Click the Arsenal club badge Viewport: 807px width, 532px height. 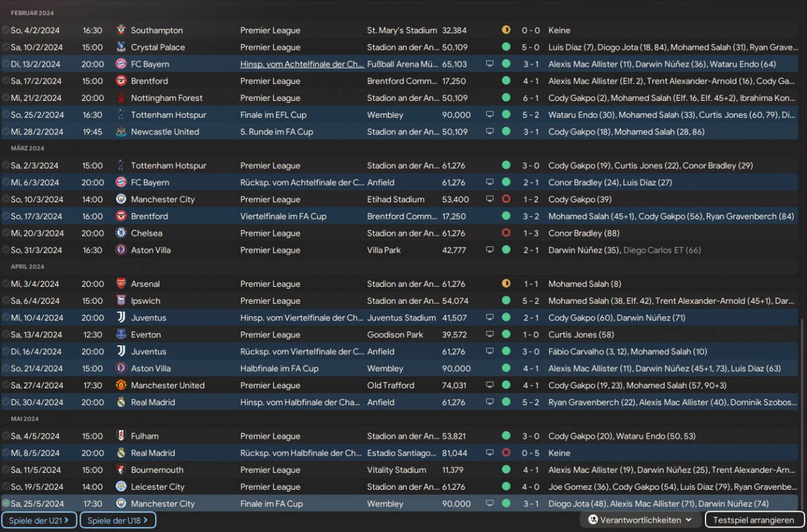tap(121, 284)
